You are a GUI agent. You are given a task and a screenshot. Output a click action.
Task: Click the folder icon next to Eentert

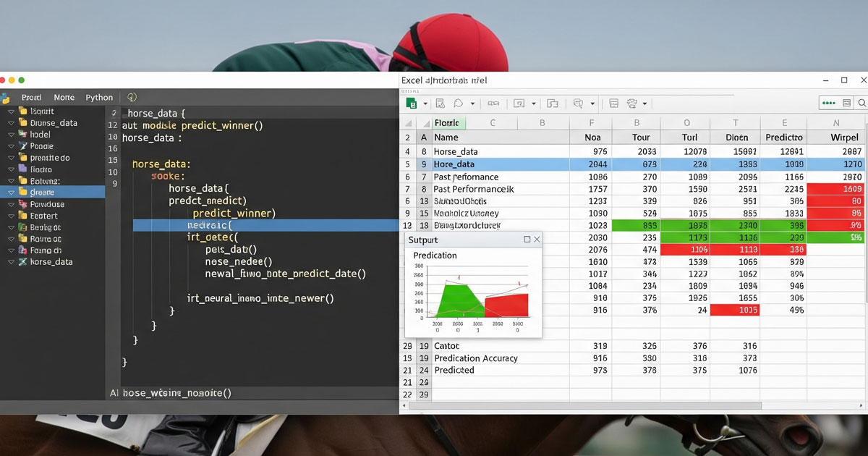coord(23,216)
